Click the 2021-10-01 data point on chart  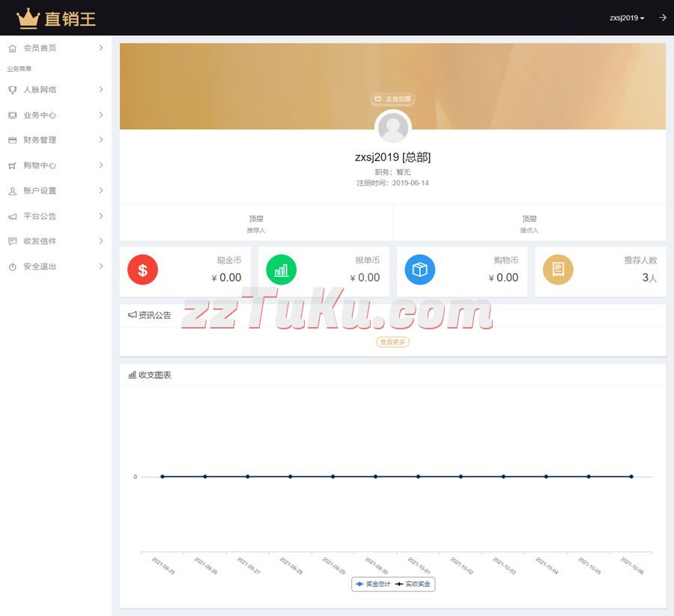(418, 477)
